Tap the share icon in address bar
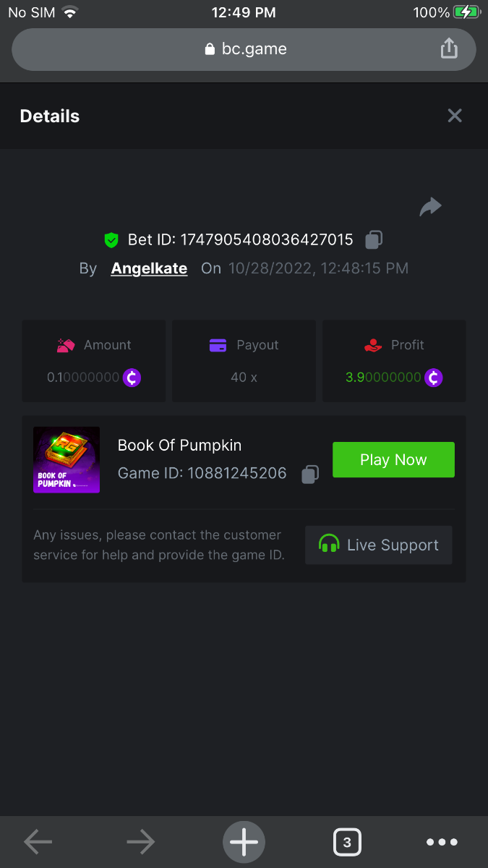488x868 pixels. [x=449, y=48]
